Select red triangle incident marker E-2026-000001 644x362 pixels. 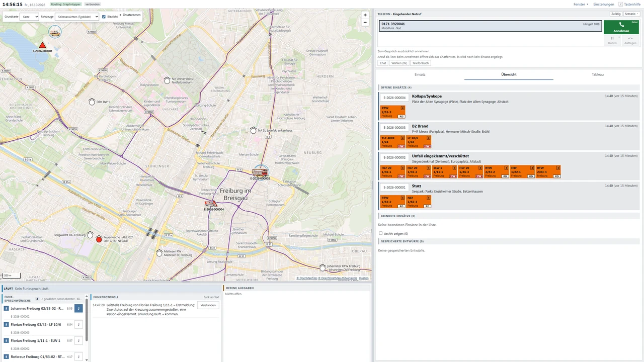[42, 45]
